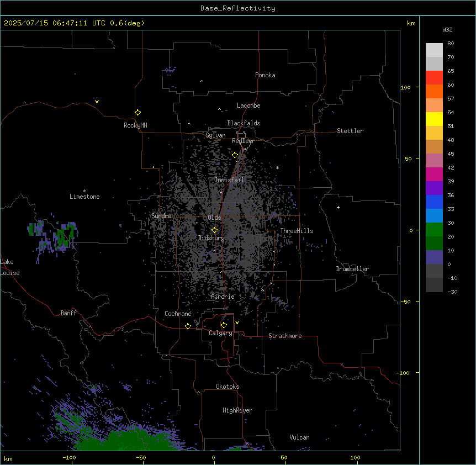This screenshot has width=476, height=465.
Task: Click the -30 value at bottom of legend
Action: click(452, 292)
